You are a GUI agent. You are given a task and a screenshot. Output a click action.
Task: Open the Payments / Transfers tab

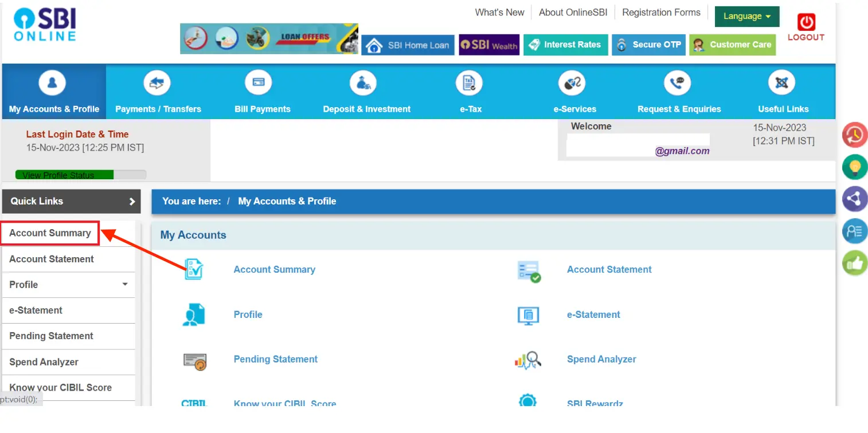pos(158,91)
